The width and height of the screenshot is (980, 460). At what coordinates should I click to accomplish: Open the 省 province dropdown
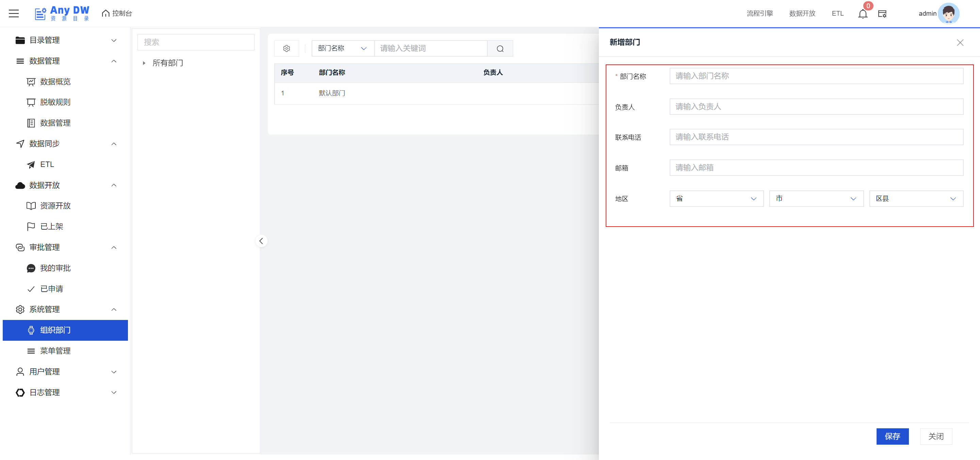[x=716, y=198]
